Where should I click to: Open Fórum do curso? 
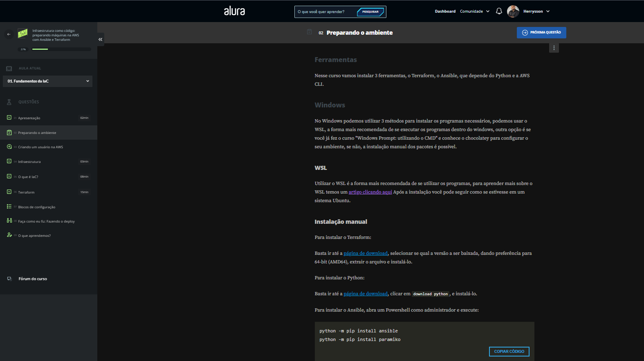33,279
